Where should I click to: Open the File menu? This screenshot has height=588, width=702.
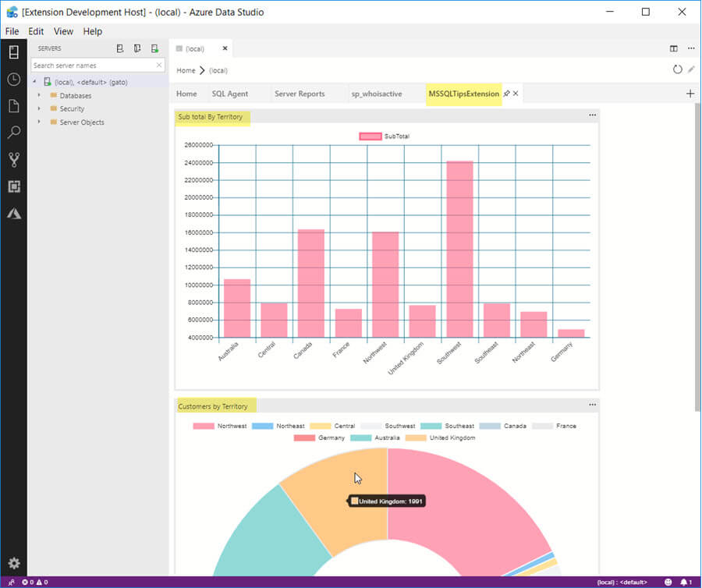12,31
